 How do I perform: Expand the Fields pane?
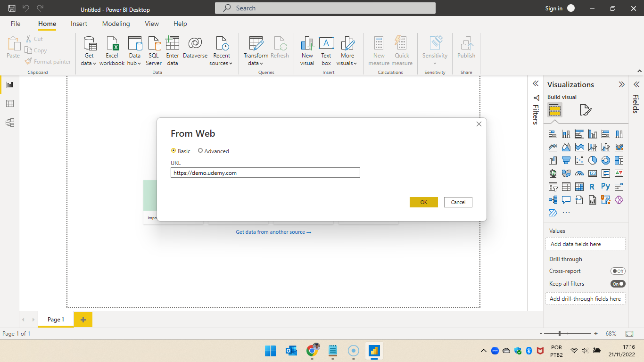pyautogui.click(x=636, y=84)
